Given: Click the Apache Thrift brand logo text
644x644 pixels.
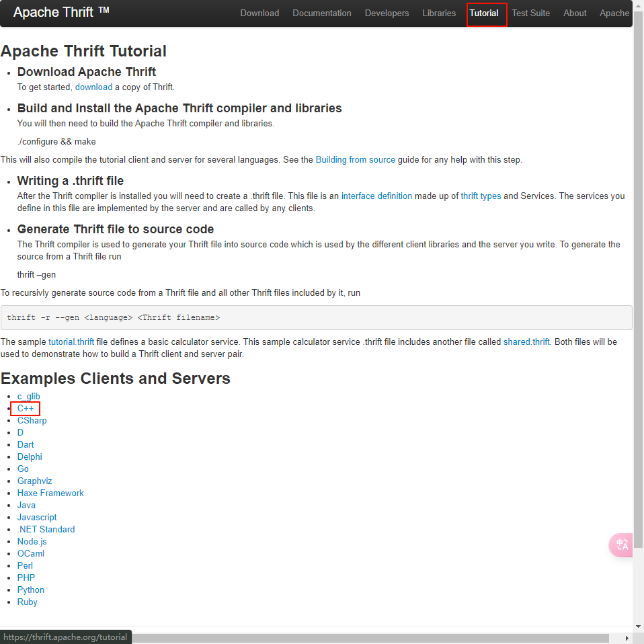Looking at the screenshot, I should click(x=61, y=12).
